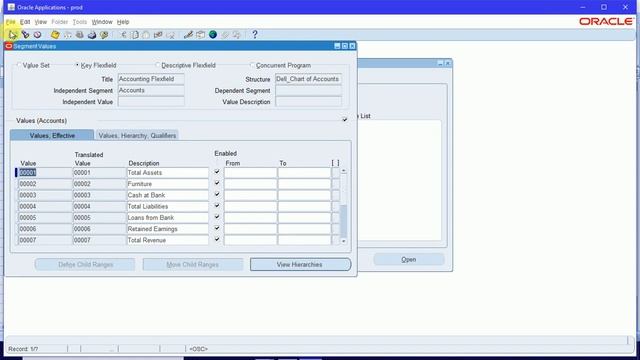
Task: Click the Translations globe icon
Action: pyautogui.click(x=213, y=35)
